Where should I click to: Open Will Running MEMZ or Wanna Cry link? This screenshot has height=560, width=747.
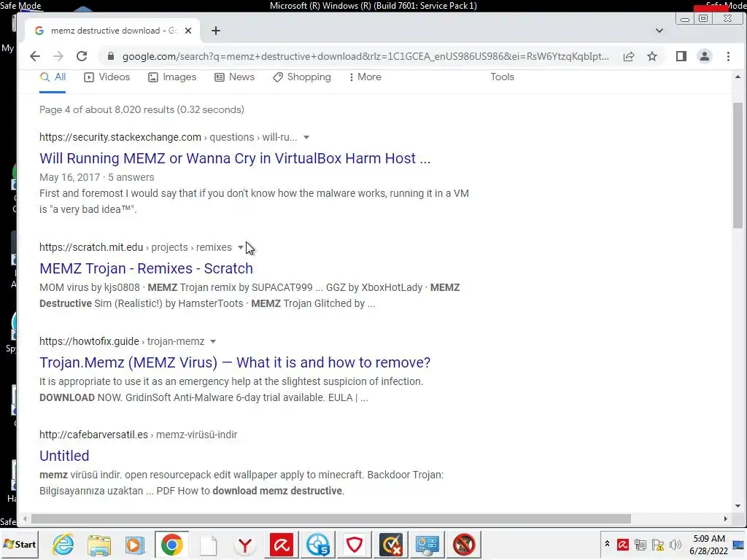pos(235,158)
